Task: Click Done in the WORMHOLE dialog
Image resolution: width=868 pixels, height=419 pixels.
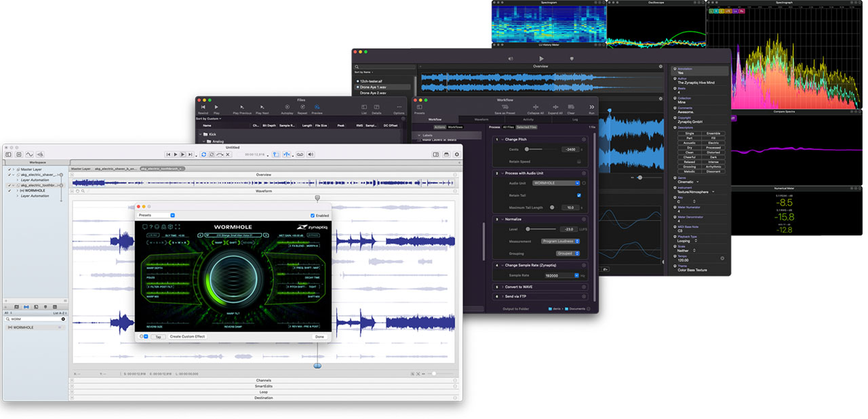Action: coord(319,337)
